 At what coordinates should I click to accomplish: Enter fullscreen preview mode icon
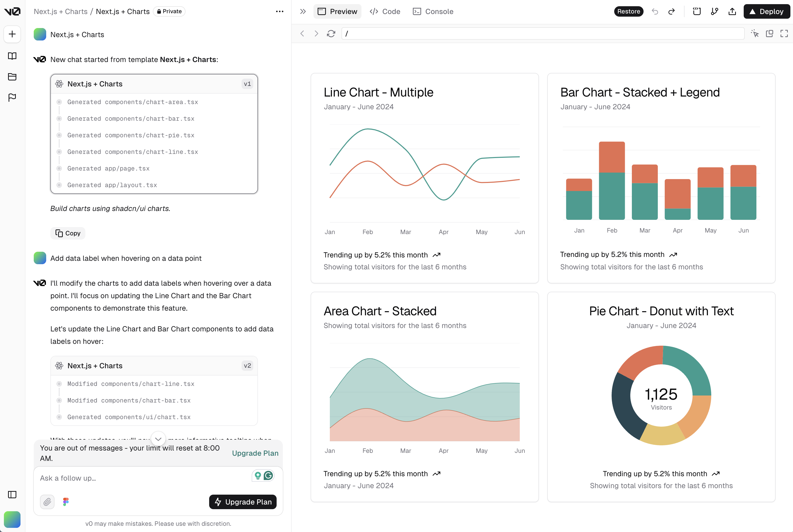[x=784, y=33]
